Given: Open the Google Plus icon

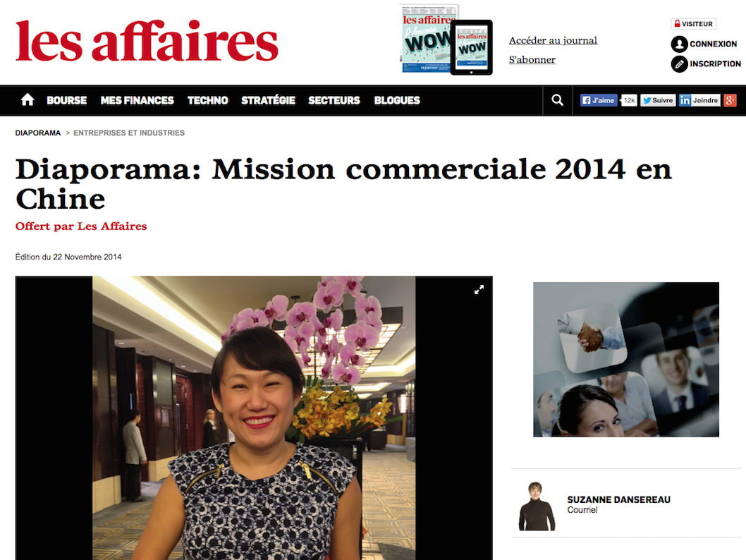Looking at the screenshot, I should click(x=730, y=100).
